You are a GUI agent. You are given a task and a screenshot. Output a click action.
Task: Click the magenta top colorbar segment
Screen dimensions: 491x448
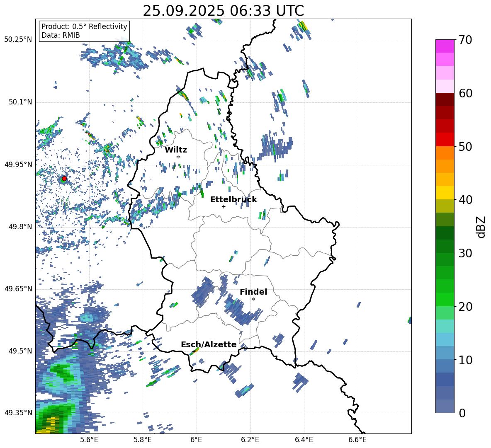tap(445, 46)
